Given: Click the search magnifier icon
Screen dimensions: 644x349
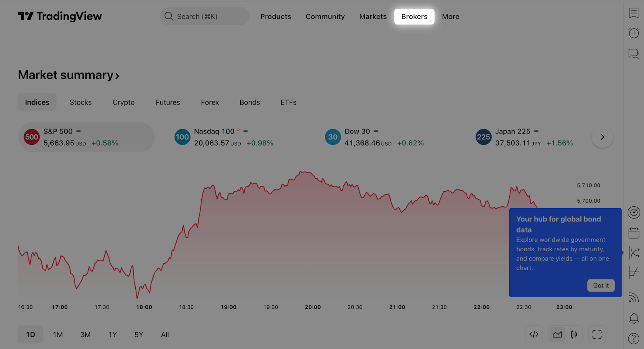Looking at the screenshot, I should click(169, 16).
